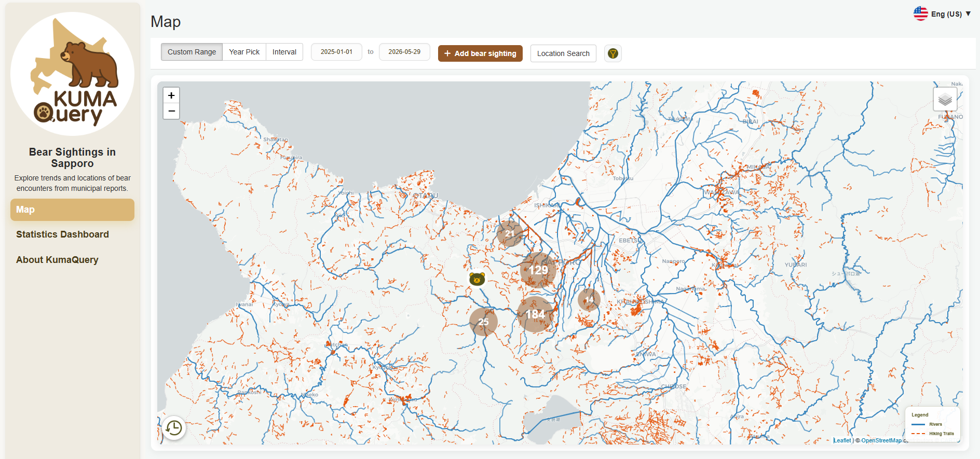The width and height of the screenshot is (980, 459).
Task: Open the OpenStreetMap attribution link
Action: (881, 440)
